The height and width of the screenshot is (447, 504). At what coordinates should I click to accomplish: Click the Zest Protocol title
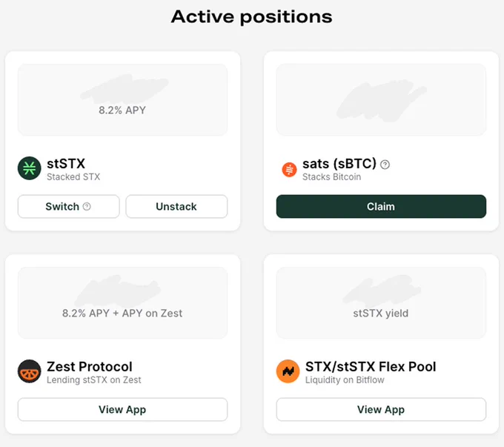(90, 367)
